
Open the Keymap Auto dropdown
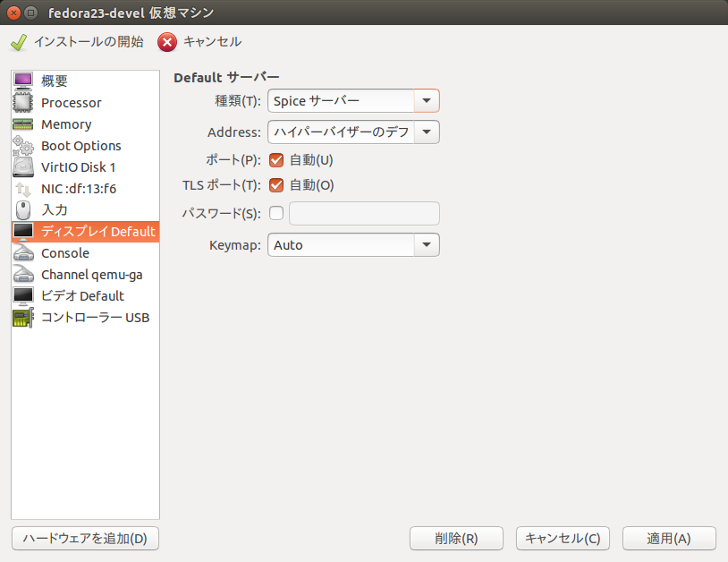coord(353,245)
